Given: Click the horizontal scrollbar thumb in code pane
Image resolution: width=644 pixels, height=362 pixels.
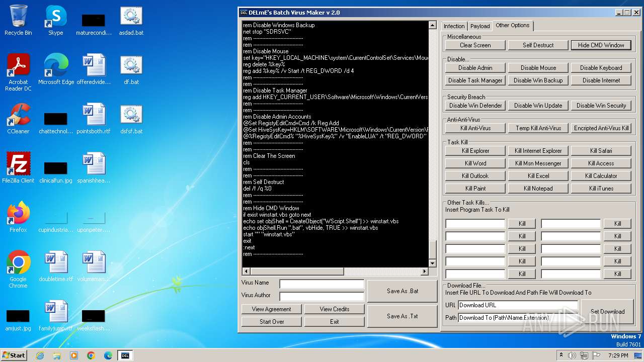Looking at the screenshot, I should [x=296, y=271].
